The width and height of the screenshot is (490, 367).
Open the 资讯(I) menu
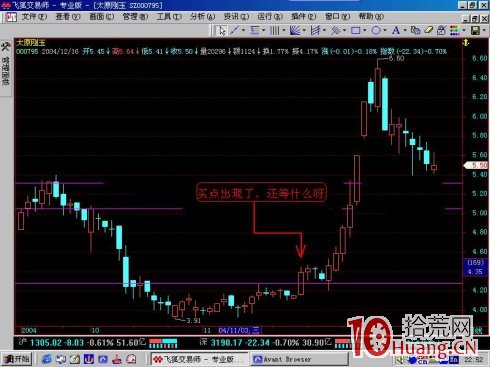pos(236,16)
